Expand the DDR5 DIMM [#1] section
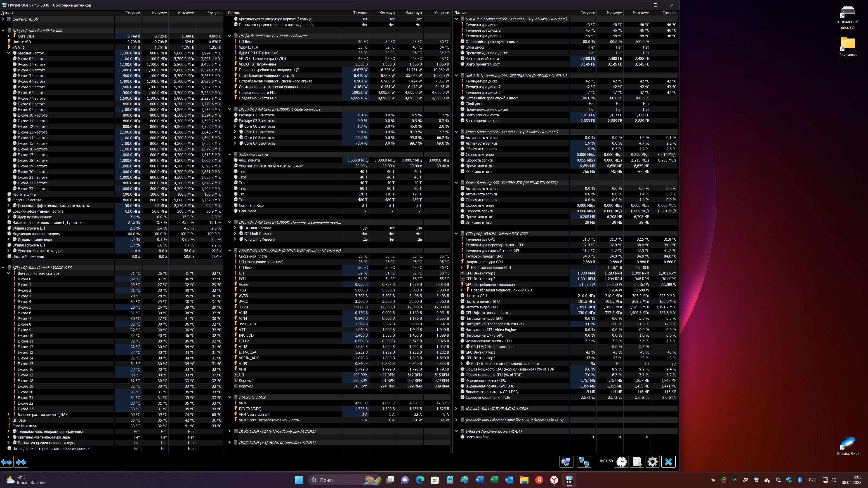Screen dimensions: 868x488 point(230,431)
